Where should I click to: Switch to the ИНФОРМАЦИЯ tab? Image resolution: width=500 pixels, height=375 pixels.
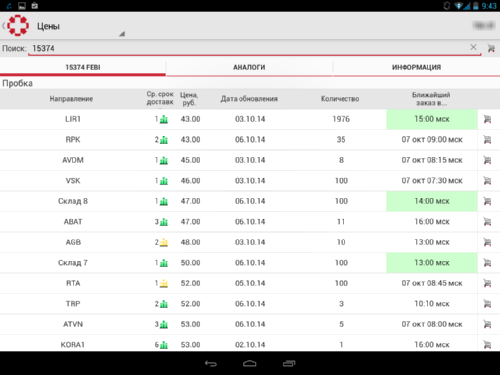[x=417, y=68]
